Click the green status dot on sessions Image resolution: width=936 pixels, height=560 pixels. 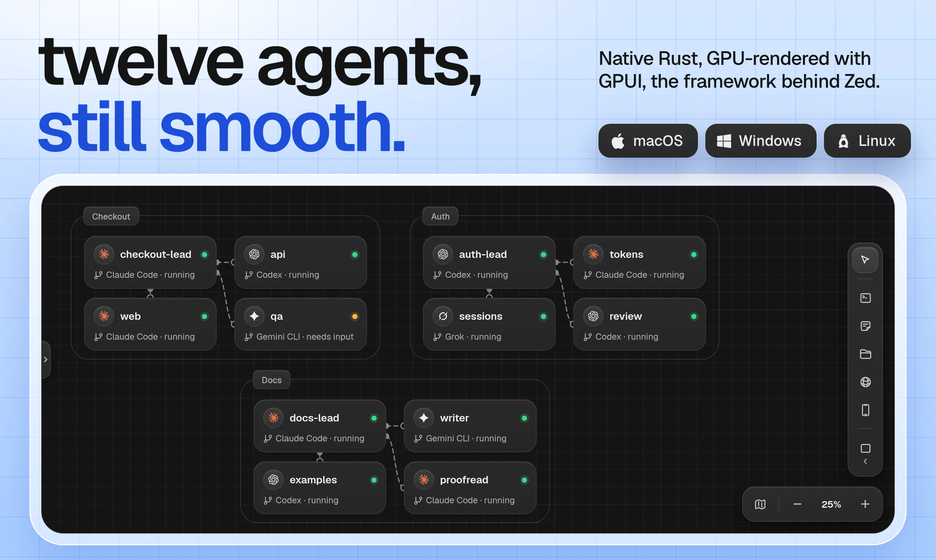coord(544,316)
